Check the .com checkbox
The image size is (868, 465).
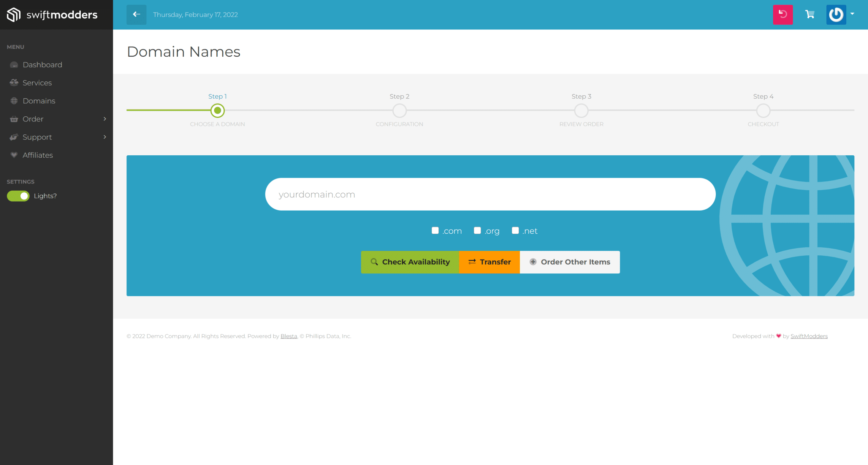(x=435, y=231)
